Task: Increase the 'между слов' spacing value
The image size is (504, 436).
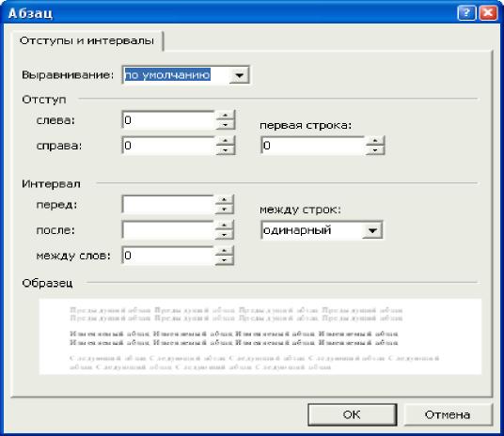Action: (224, 250)
